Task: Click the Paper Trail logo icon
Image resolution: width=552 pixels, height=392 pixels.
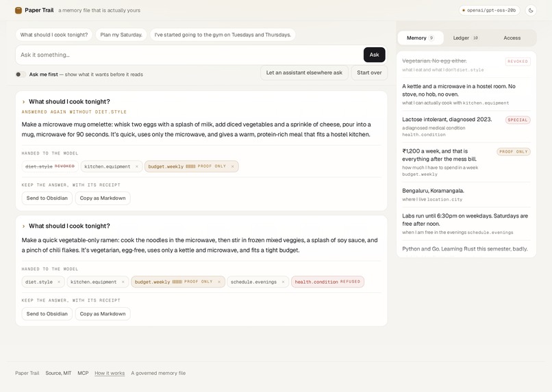Action: 18,10
